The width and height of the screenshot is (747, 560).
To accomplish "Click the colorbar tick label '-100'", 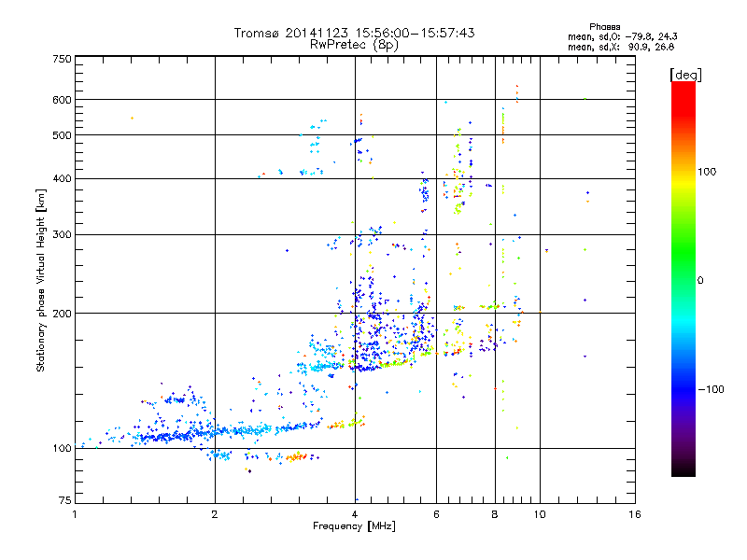I will point(711,389).
